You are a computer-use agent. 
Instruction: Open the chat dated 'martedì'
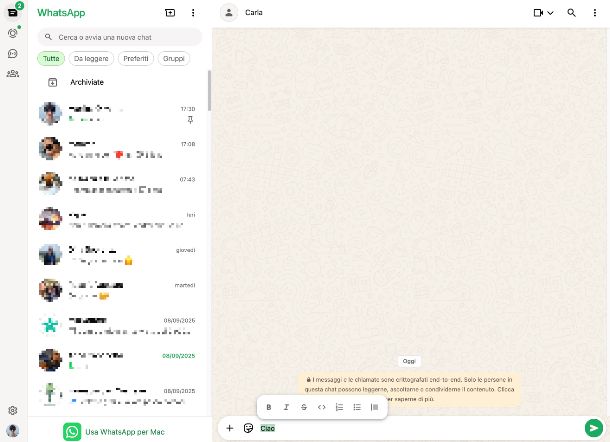click(120, 290)
